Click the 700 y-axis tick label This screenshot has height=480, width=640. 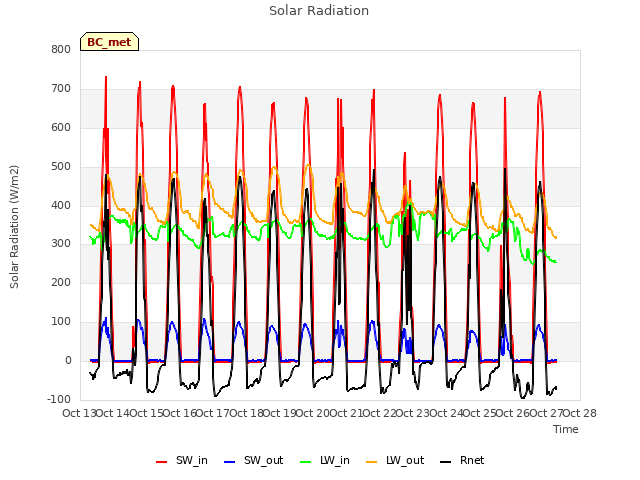[61, 88]
